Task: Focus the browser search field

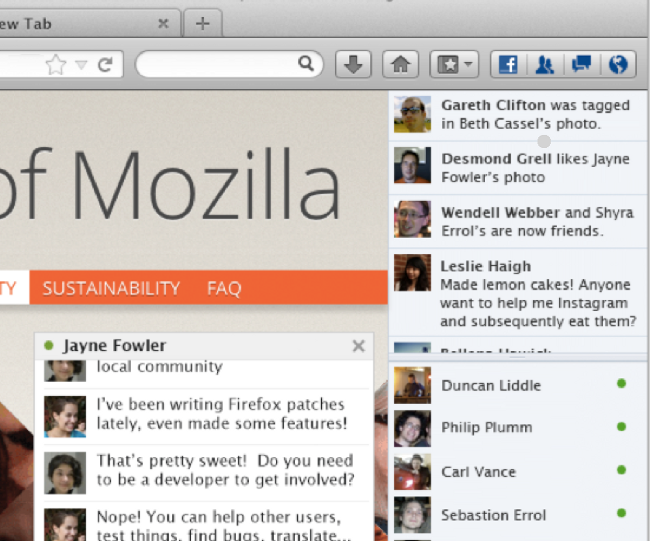Action: (x=229, y=64)
